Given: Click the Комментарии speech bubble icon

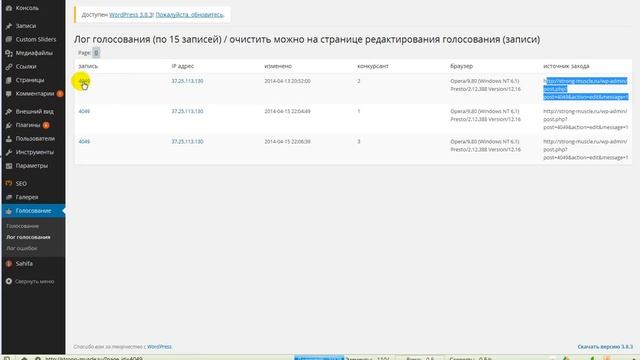Looking at the screenshot, I should [9, 94].
